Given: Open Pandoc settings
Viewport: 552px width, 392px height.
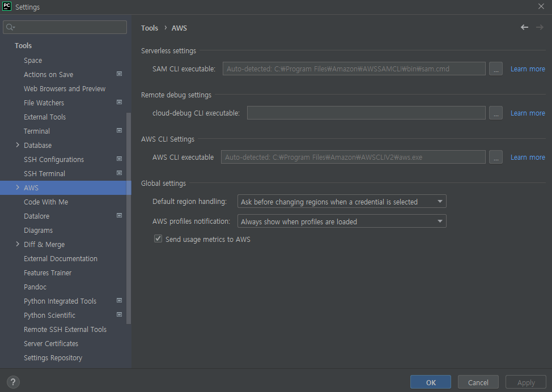Looking at the screenshot, I should coord(35,287).
